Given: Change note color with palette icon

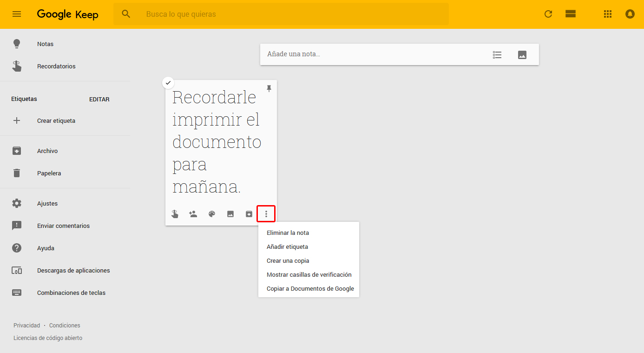Looking at the screenshot, I should point(212,214).
